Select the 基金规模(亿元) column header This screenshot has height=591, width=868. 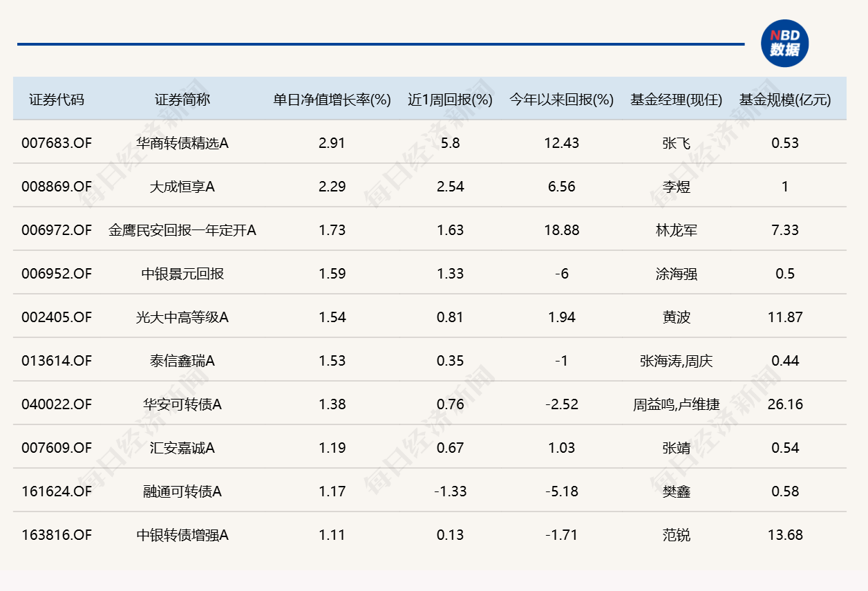coord(785,100)
